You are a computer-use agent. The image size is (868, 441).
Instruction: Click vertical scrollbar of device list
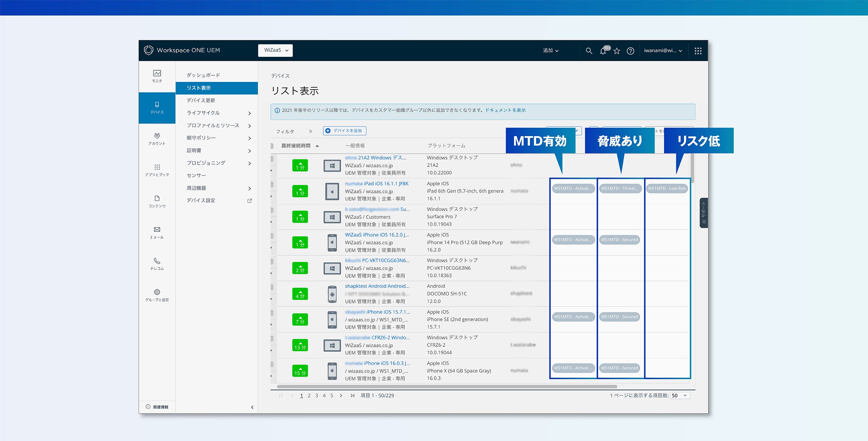pos(692,169)
